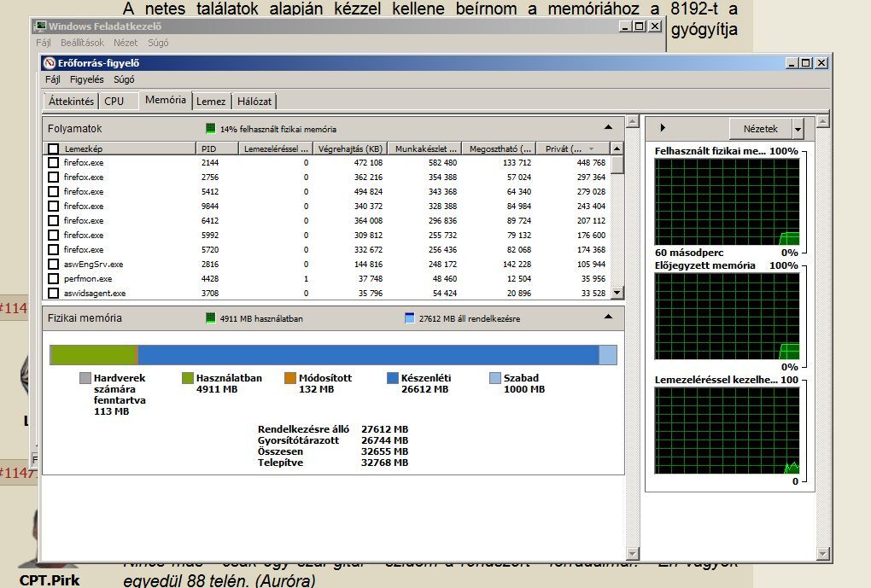871x588 pixels.
Task: Click the 'Rendelkezésre álló' 27612 MB value
Action: 384,429
